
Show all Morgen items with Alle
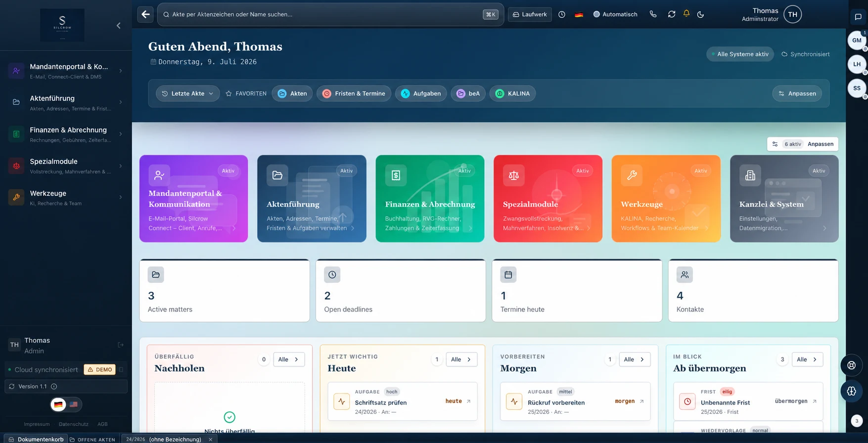tap(635, 359)
